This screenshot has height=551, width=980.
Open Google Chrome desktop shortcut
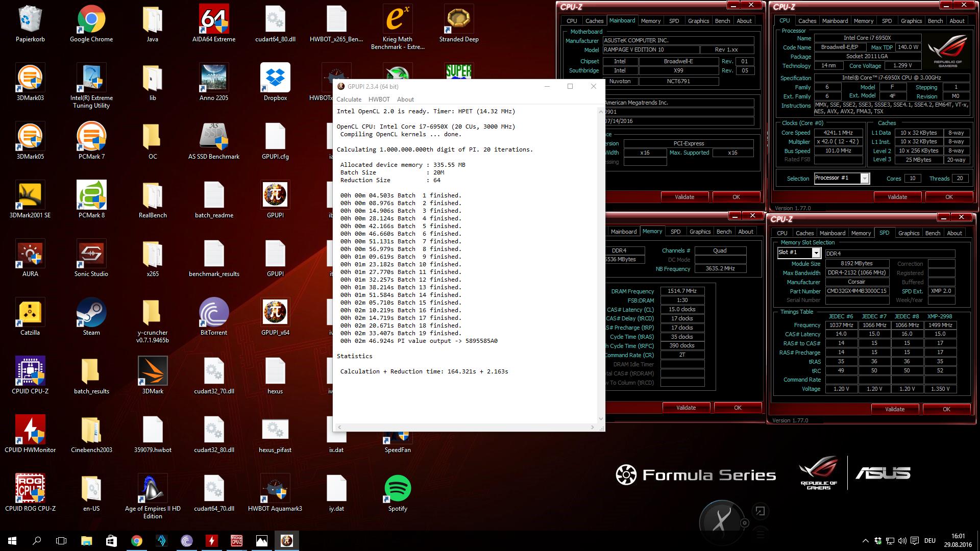pyautogui.click(x=91, y=24)
